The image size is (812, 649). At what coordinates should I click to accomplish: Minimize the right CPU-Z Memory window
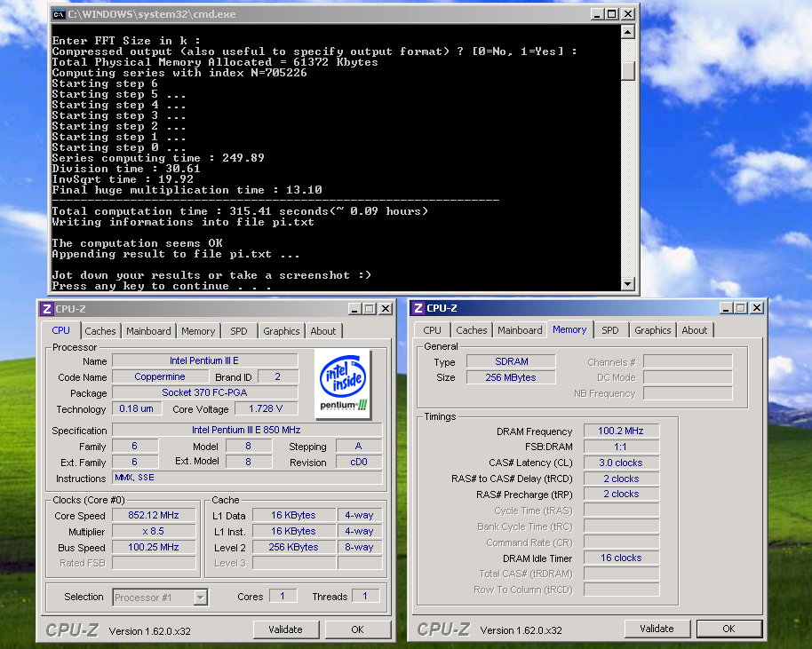coord(726,308)
